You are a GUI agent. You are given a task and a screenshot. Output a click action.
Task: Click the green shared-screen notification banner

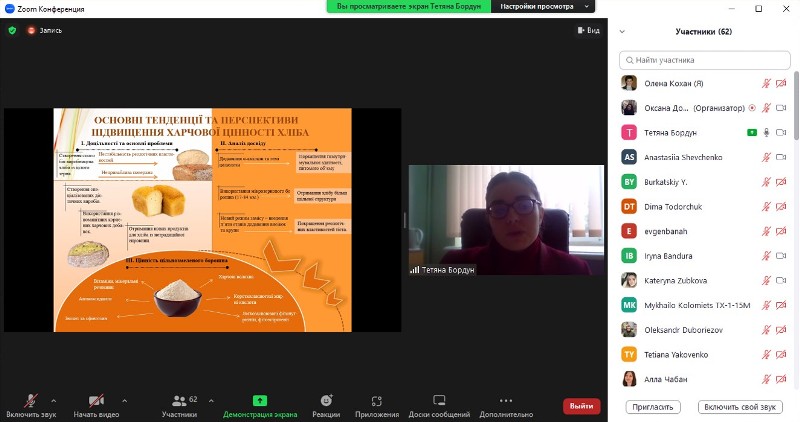[409, 7]
